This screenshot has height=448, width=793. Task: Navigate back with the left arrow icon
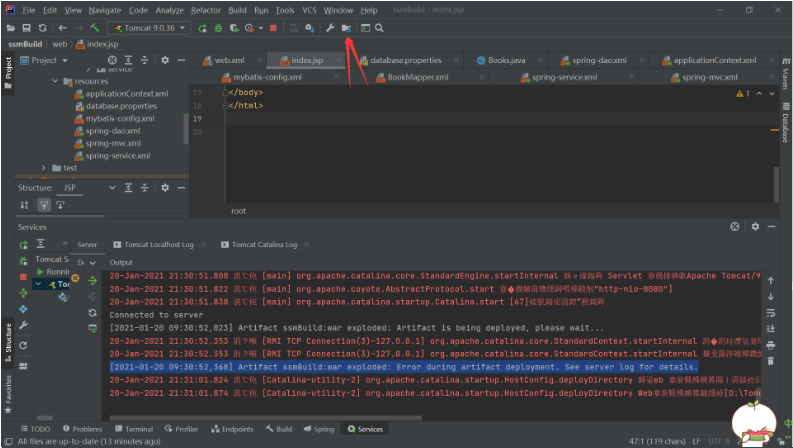62,28
